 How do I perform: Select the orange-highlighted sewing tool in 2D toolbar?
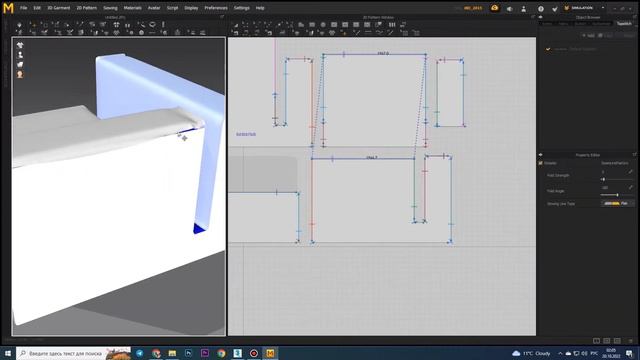pos(344,33)
